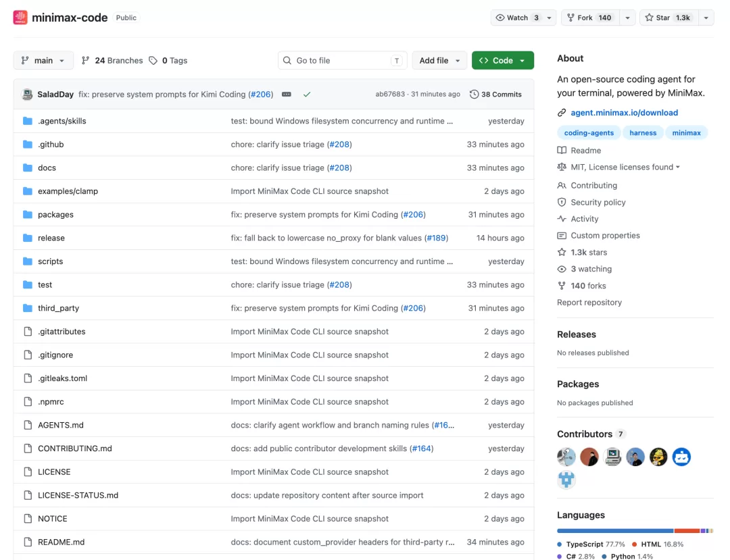Select the harness topic tag
The image size is (730, 560).
point(643,132)
